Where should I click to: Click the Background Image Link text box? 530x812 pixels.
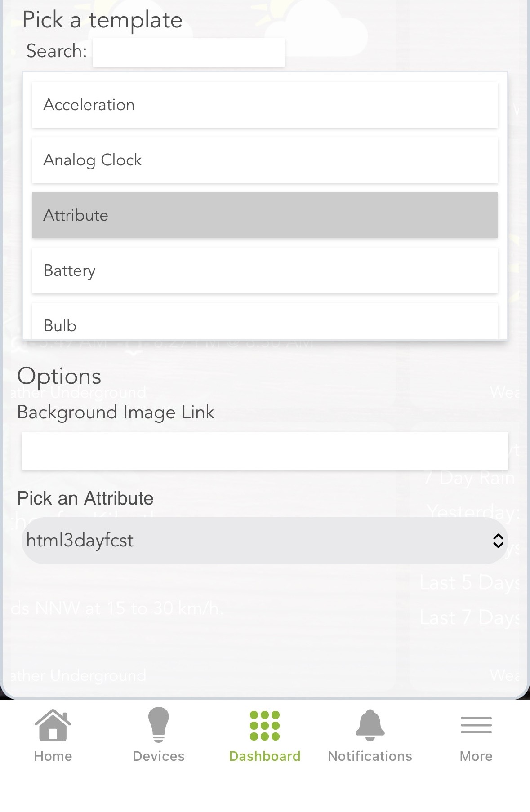pos(265,451)
